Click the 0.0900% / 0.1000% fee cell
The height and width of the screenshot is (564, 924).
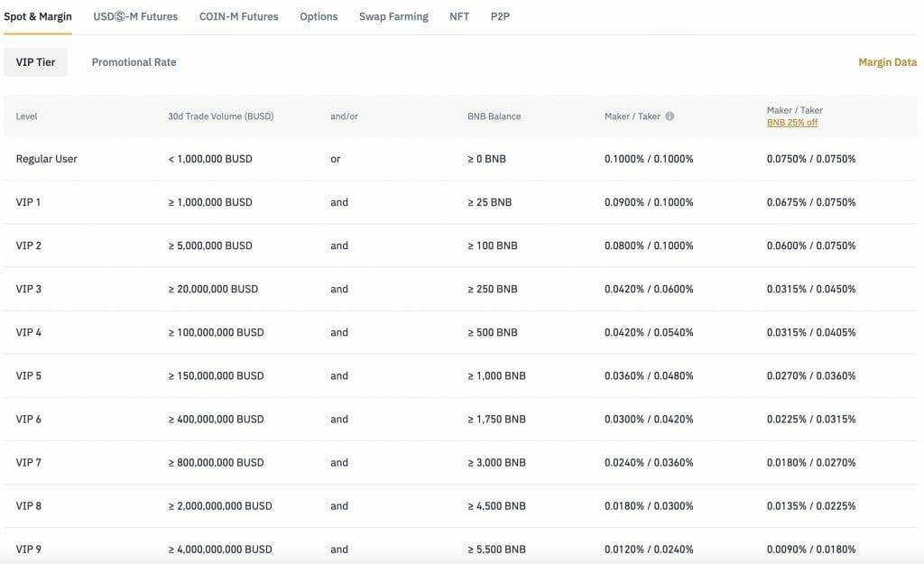click(x=649, y=202)
